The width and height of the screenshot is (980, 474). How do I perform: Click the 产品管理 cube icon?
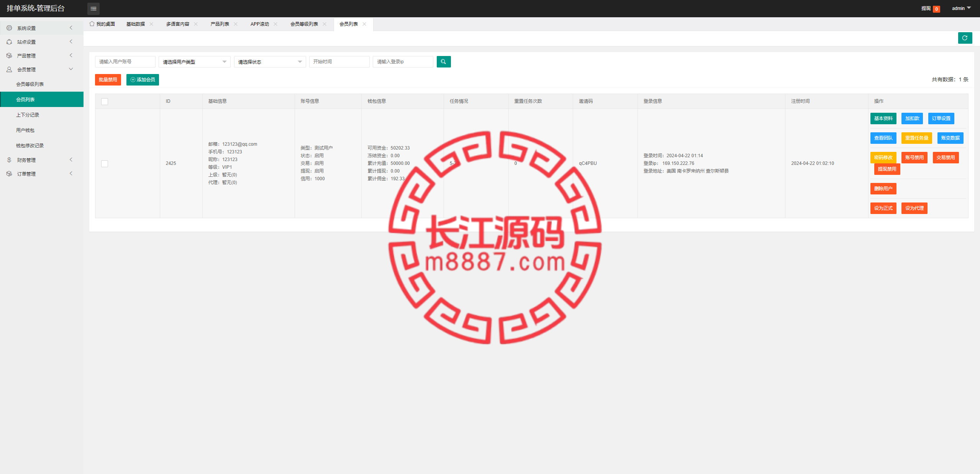pyautogui.click(x=9, y=56)
